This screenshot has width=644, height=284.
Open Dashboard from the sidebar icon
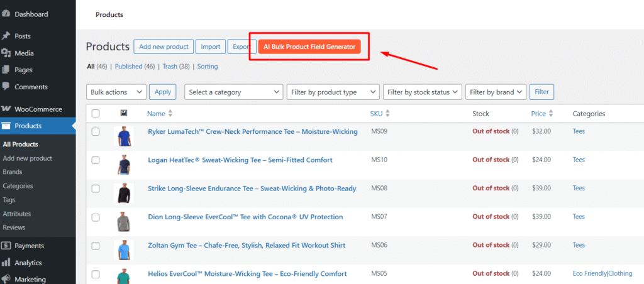click(6, 14)
